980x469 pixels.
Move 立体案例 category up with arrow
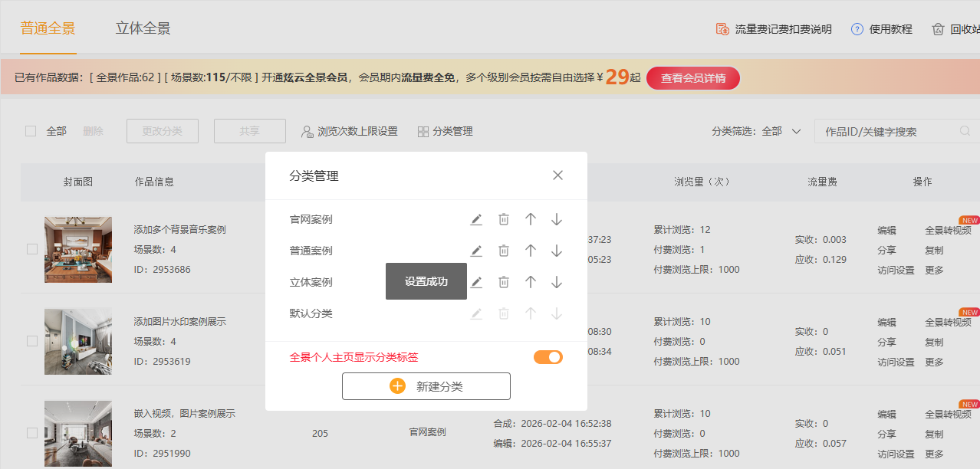[x=530, y=283]
